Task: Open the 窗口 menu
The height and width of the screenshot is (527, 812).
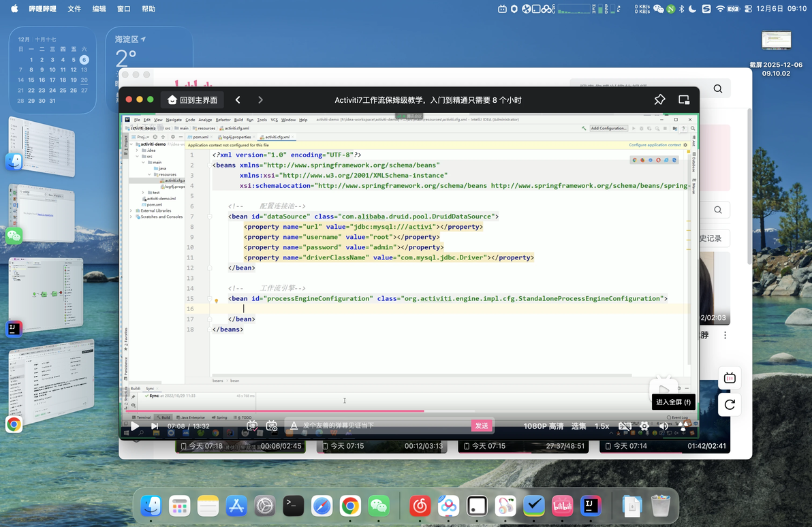Action: point(124,9)
